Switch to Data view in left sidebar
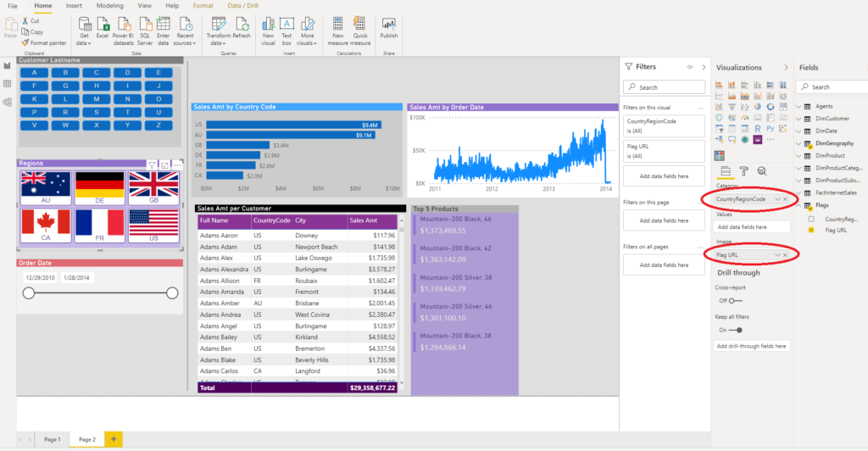Image resolution: width=868 pixels, height=451 pixels. (7, 84)
